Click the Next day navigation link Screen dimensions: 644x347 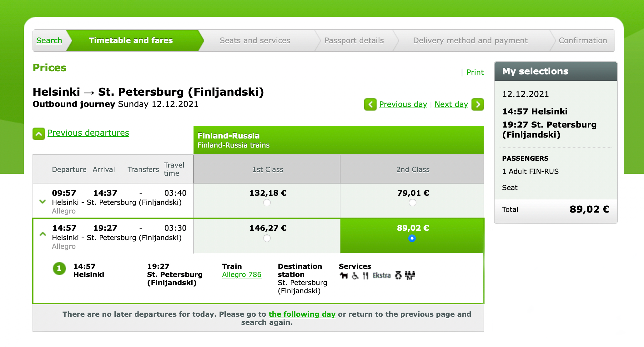pos(451,104)
